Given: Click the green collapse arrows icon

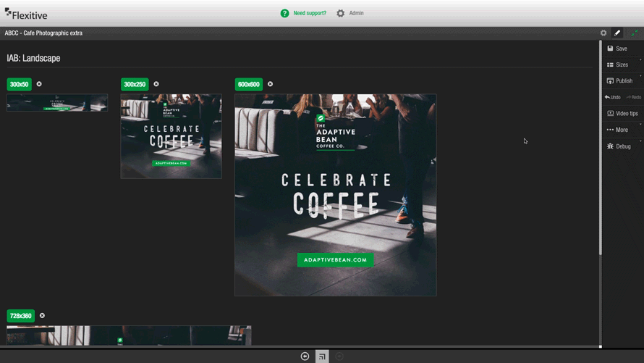Looking at the screenshot, I should pos(635,33).
